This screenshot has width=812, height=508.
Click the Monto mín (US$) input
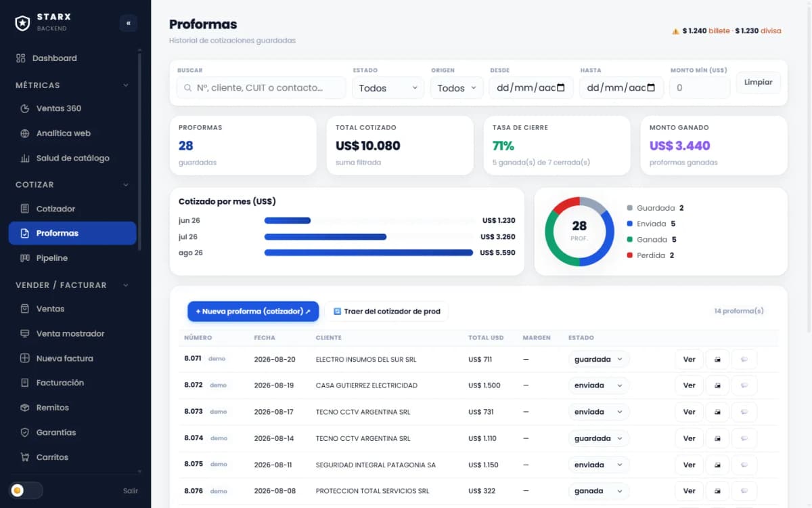[x=700, y=88]
